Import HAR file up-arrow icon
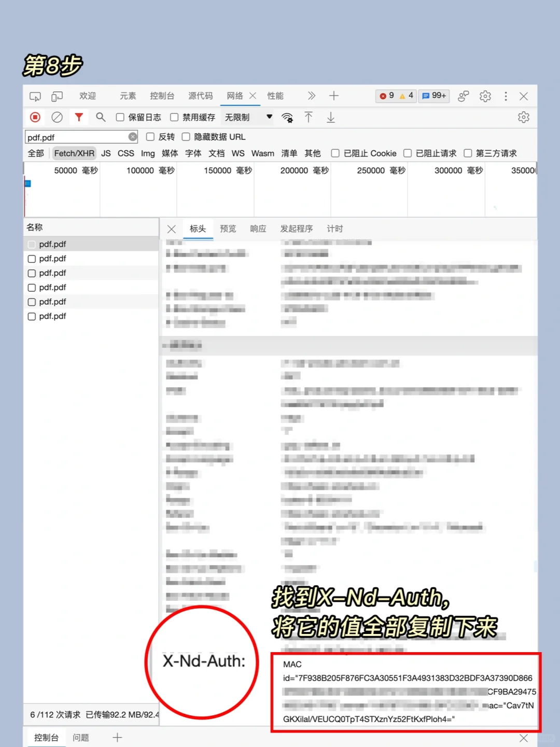 (309, 118)
